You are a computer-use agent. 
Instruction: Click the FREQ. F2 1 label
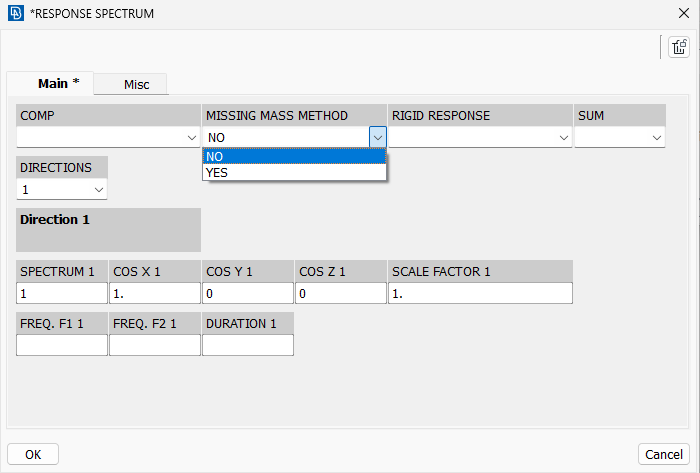tap(145, 323)
